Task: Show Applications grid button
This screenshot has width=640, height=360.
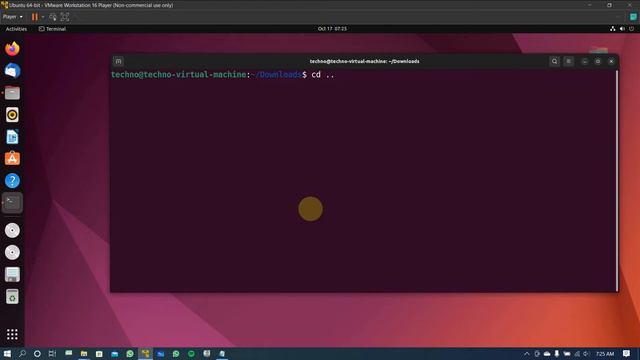Action: click(x=12, y=334)
